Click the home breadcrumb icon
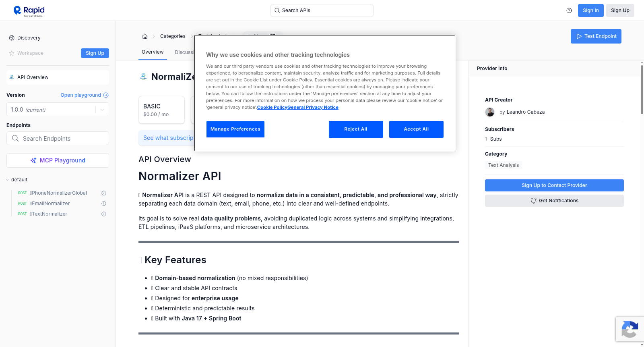The height and width of the screenshot is (347, 644). pyautogui.click(x=145, y=36)
